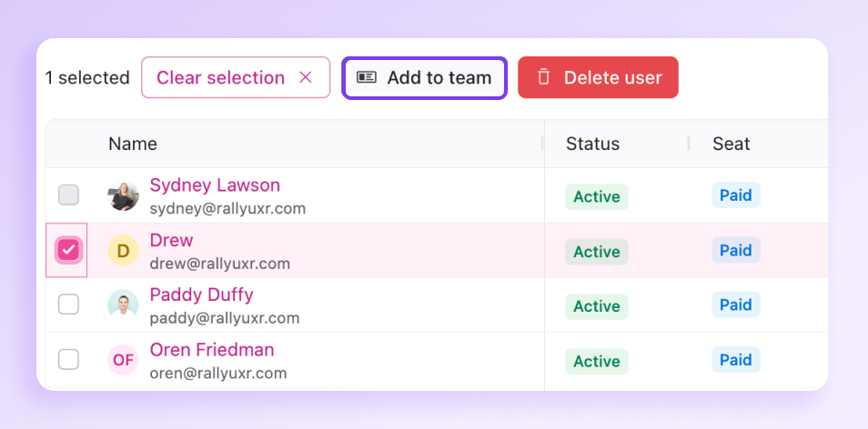Click the email sydney@rallyuxr.com
The height and width of the screenshot is (429, 868).
click(227, 209)
